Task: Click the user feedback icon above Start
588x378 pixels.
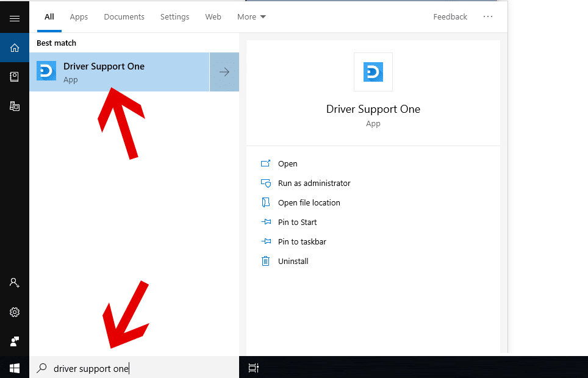Action: click(x=15, y=341)
